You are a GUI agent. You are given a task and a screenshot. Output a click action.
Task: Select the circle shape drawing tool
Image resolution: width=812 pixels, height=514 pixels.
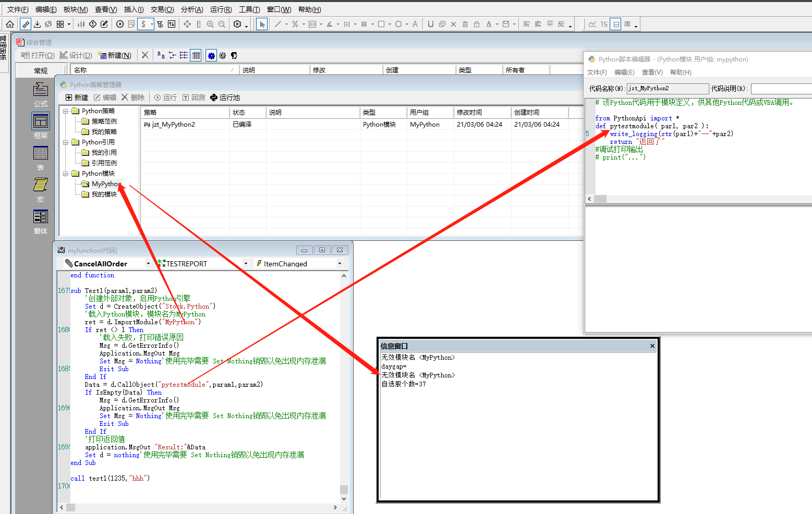(398, 24)
